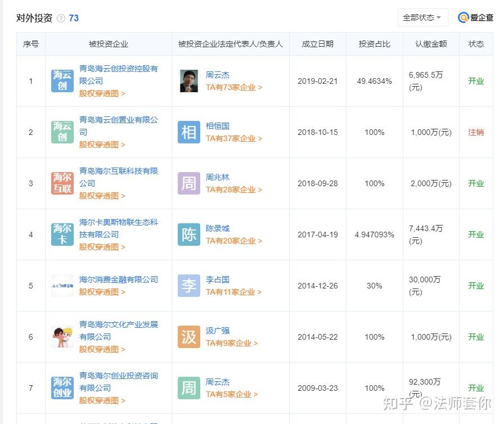Expand TA有20家企业 link

pos(234,241)
